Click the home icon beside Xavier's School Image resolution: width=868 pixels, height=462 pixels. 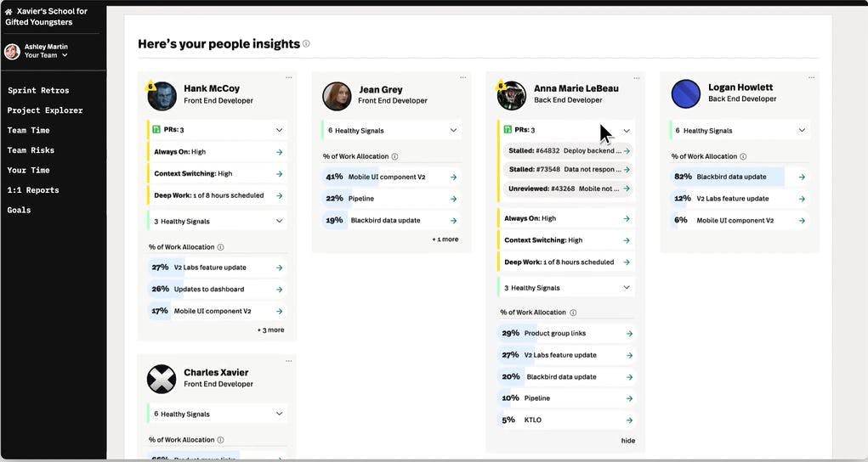(x=9, y=12)
